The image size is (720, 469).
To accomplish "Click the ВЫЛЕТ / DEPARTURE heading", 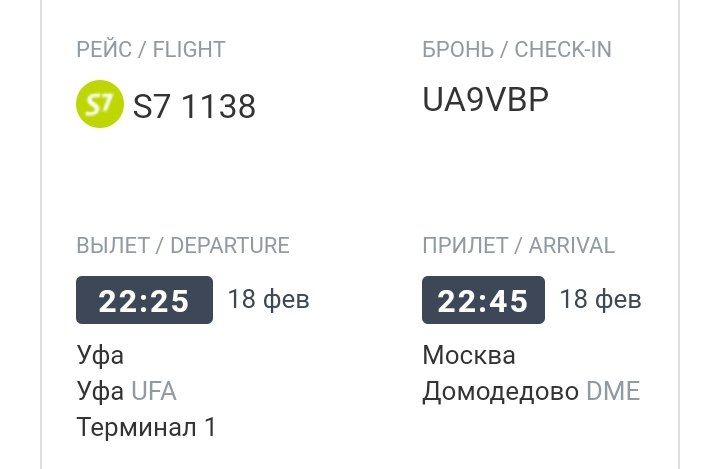I will point(183,245).
